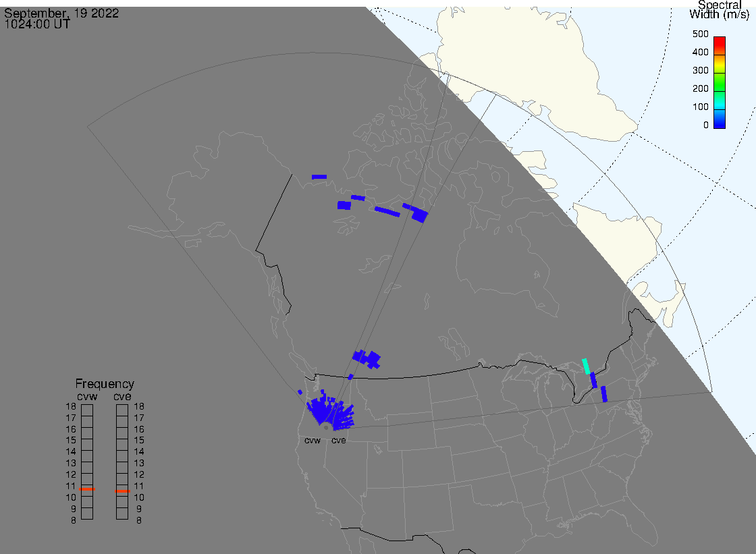Click the radar site dot between cvw and cve
The image size is (756, 554).
pos(327,428)
